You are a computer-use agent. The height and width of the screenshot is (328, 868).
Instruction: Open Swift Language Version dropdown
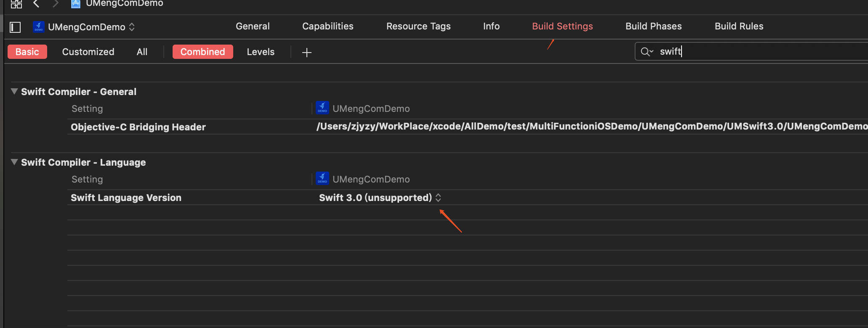click(x=380, y=198)
